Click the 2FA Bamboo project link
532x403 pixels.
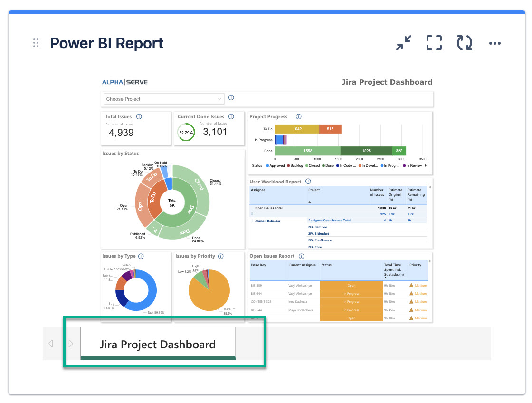tap(318, 227)
